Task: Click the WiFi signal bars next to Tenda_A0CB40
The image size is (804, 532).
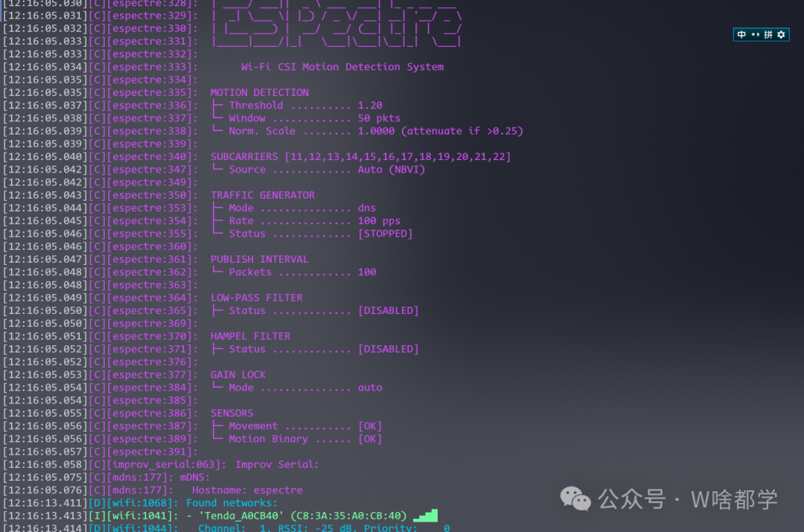Action: point(426,515)
